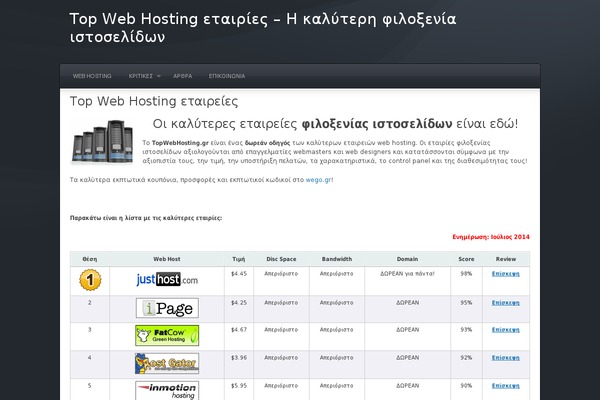600x400 pixels.
Task: Click the Top Web Hosting εταιρείες page heading
Action: point(154,101)
